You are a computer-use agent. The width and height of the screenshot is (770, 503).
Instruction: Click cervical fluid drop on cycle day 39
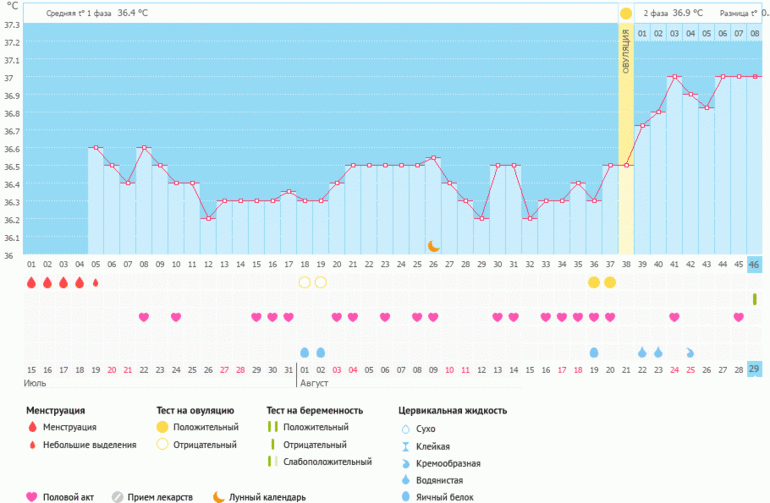(x=642, y=352)
